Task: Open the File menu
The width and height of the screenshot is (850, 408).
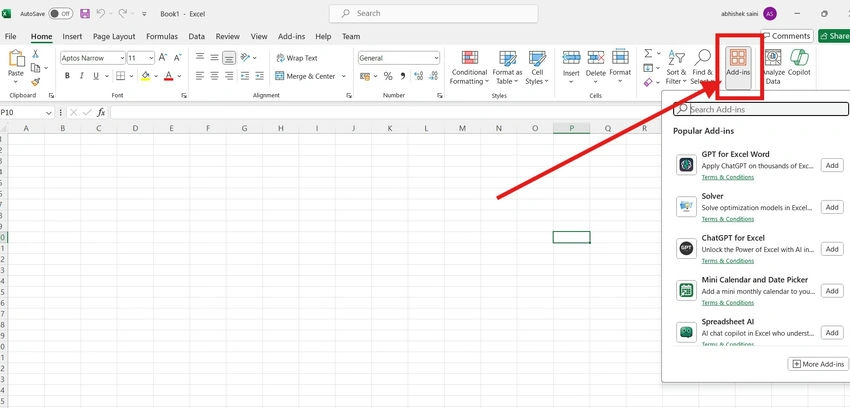Action: [x=10, y=36]
